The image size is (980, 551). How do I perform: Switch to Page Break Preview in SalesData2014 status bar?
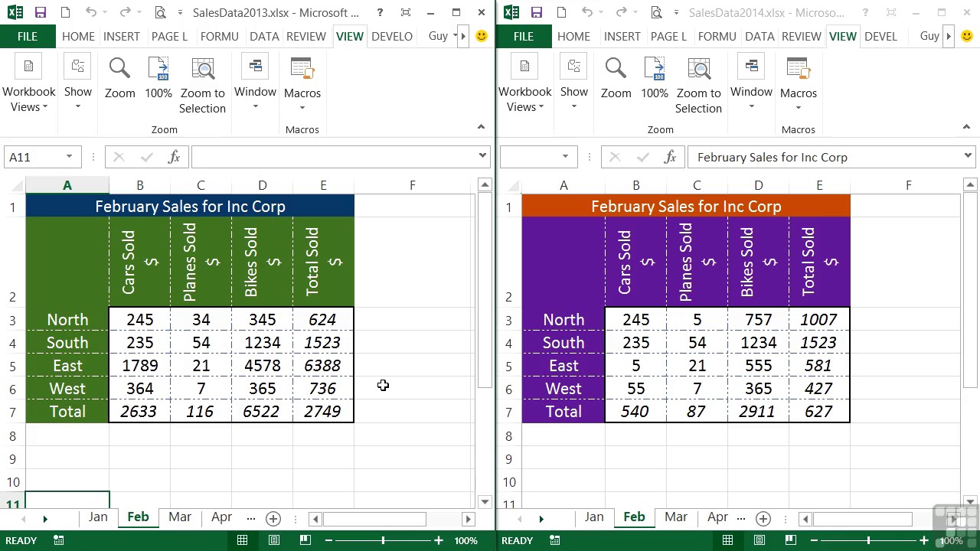790,540
